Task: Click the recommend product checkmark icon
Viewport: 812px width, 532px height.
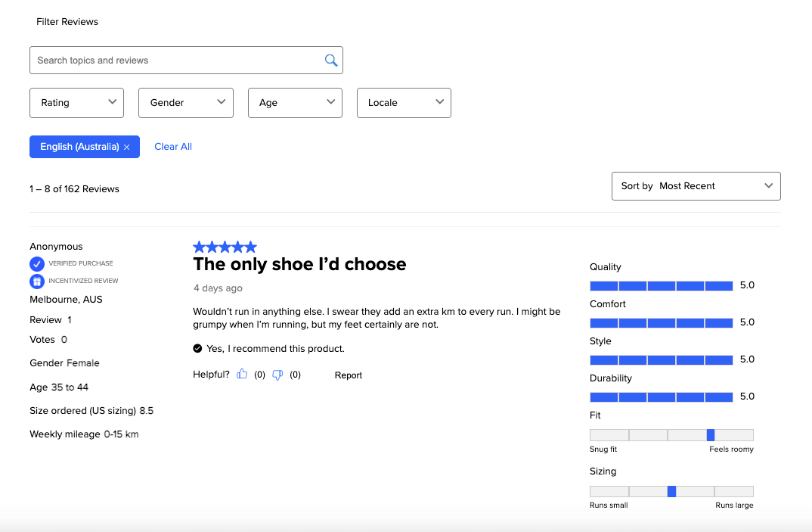Action: (197, 349)
